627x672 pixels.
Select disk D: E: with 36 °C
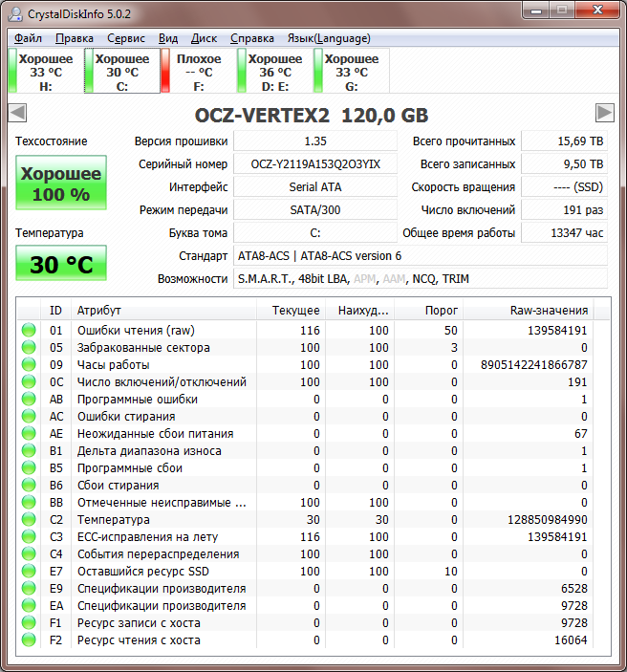pos(275,71)
